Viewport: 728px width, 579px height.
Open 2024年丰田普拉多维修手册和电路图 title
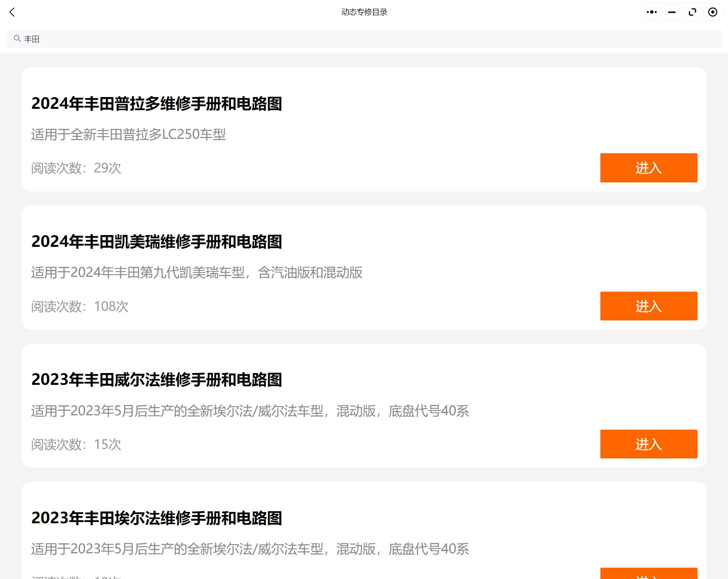(156, 104)
